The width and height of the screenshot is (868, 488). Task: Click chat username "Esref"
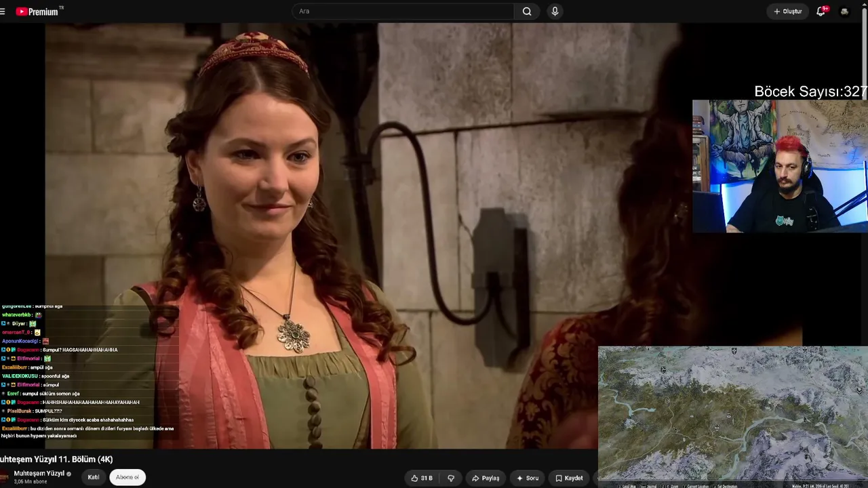[x=13, y=394]
